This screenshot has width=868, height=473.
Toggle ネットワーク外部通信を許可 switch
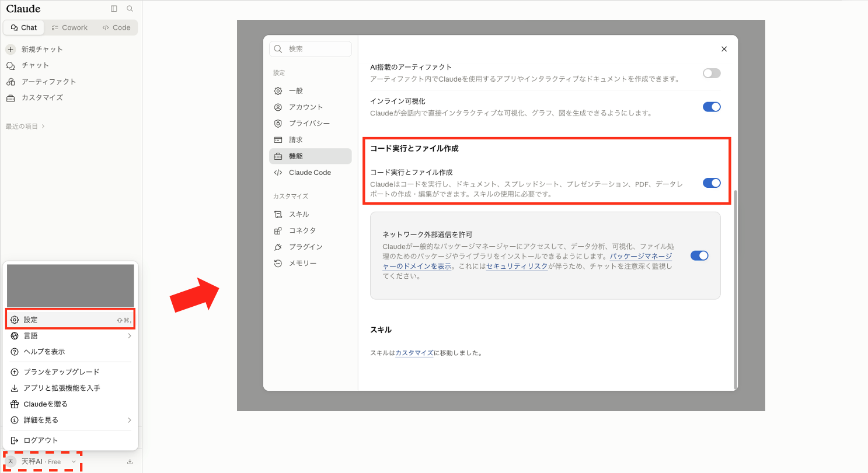point(699,255)
